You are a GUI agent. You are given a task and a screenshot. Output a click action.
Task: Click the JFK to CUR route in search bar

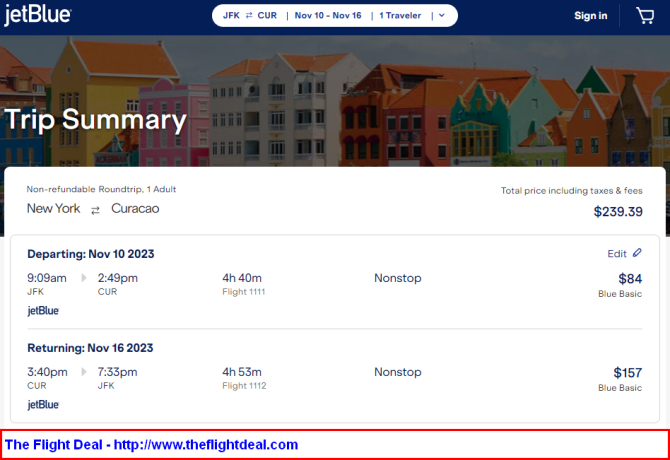pos(250,15)
